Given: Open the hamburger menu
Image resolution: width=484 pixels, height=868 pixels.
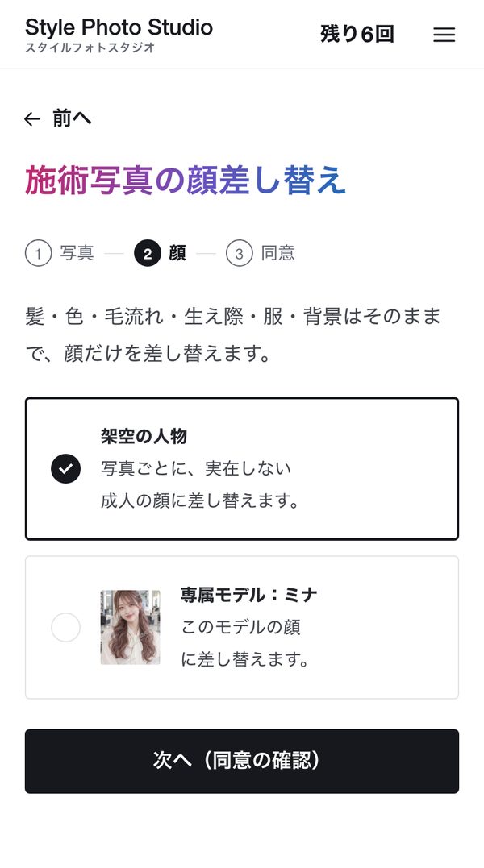Looking at the screenshot, I should (x=444, y=35).
